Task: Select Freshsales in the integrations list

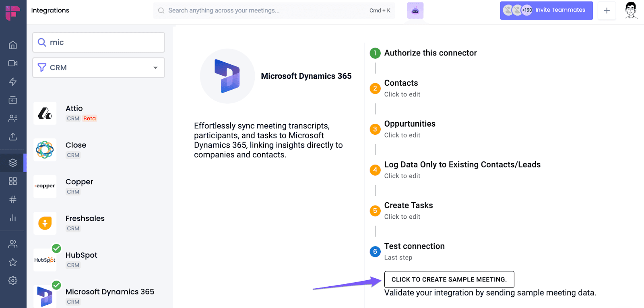Action: pyautogui.click(x=85, y=218)
